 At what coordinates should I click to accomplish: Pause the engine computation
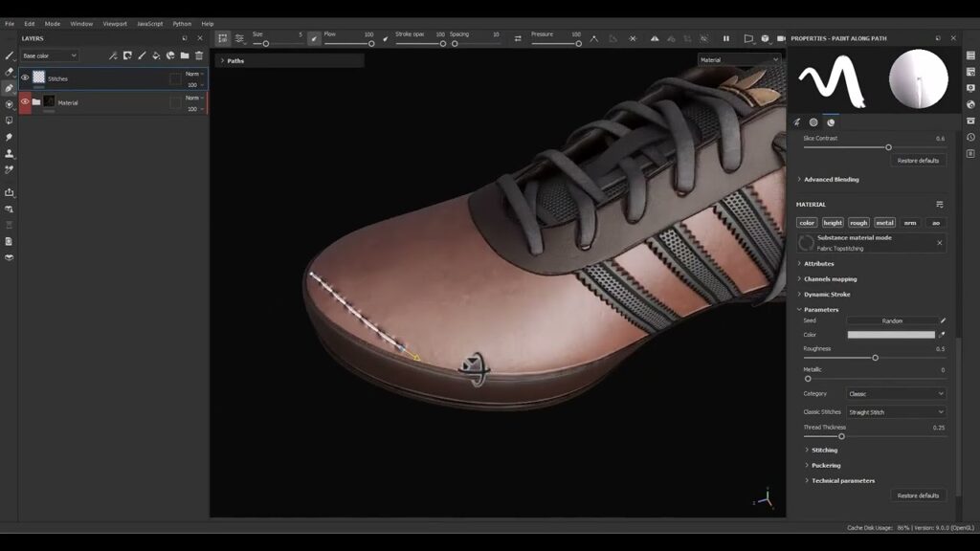(726, 38)
